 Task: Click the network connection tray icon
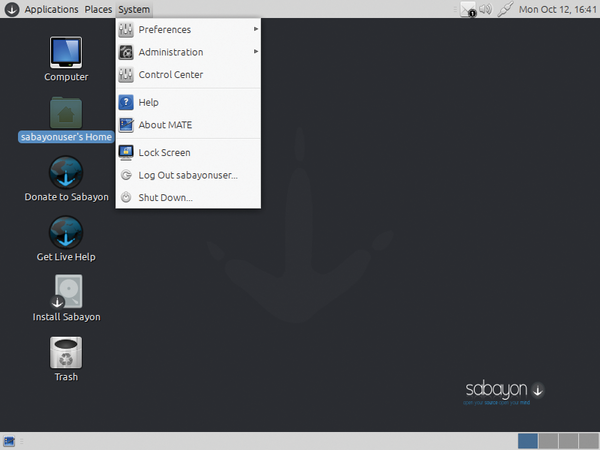pos(505,9)
